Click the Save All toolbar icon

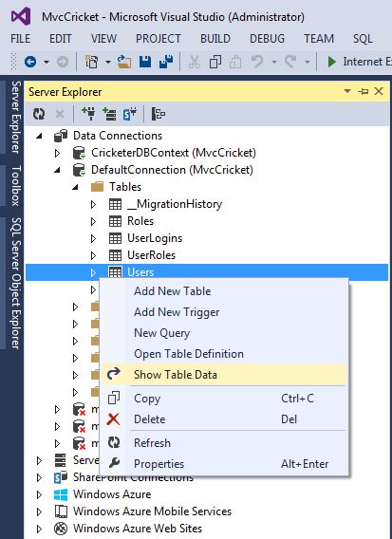pos(166,62)
